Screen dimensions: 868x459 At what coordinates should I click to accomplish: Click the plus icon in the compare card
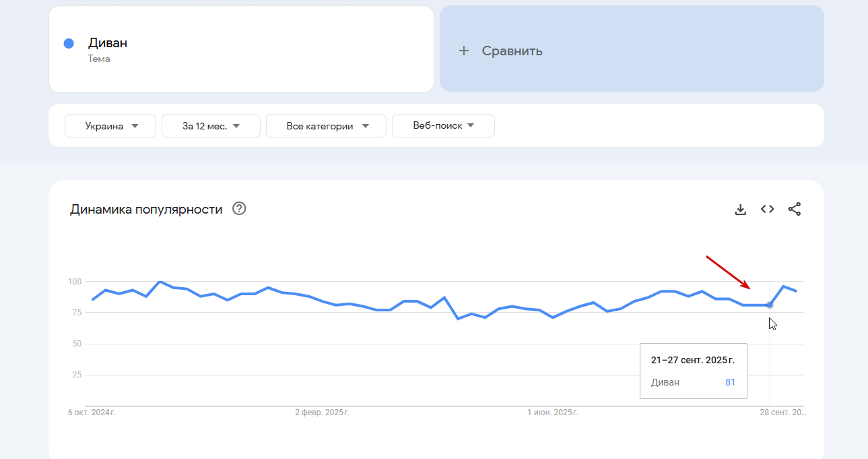[x=463, y=51]
